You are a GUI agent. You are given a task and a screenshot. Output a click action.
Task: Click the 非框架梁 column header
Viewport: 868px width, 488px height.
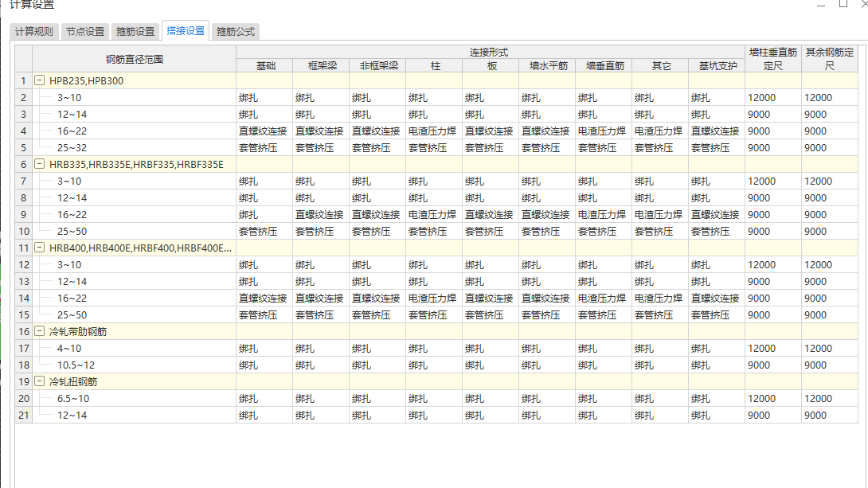click(x=378, y=66)
